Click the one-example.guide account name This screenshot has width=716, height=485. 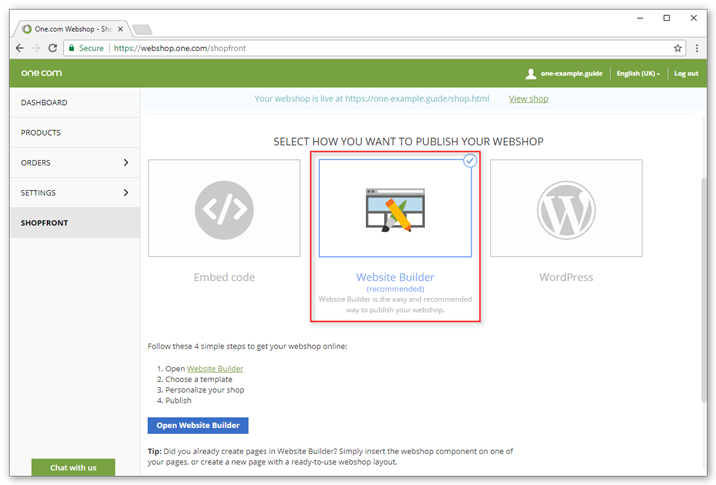click(571, 74)
